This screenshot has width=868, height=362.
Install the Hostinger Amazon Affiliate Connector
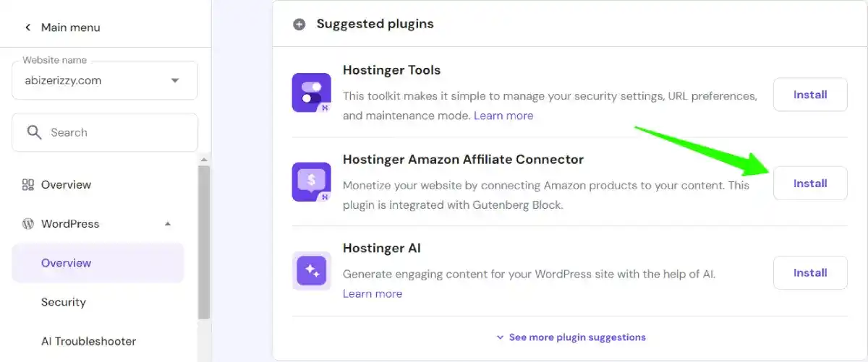810,184
